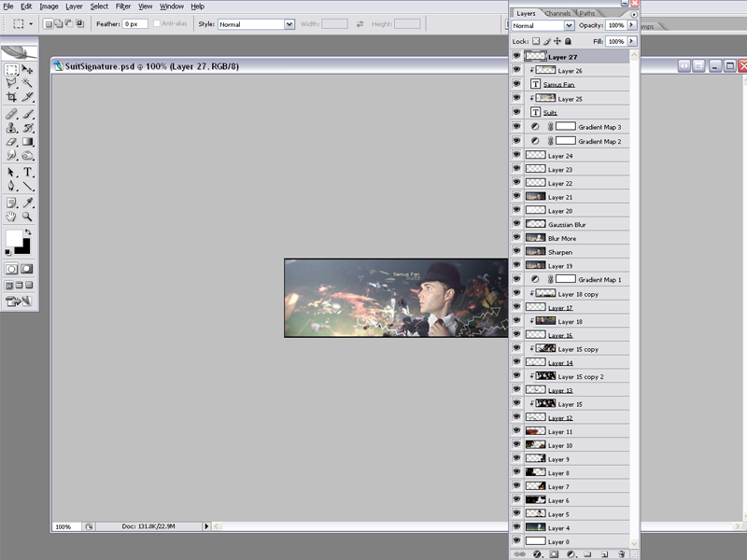Click the background color swatch
Image resolution: width=747 pixels, height=560 pixels.
point(24,248)
